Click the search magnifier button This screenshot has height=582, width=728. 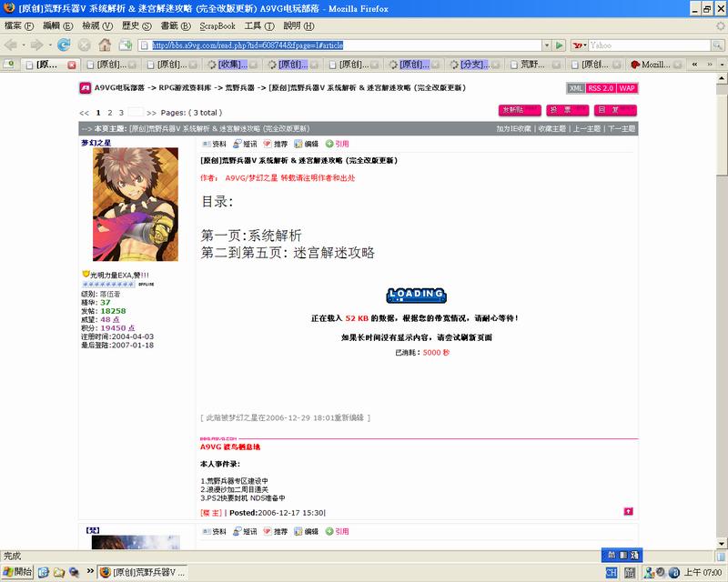point(717,45)
